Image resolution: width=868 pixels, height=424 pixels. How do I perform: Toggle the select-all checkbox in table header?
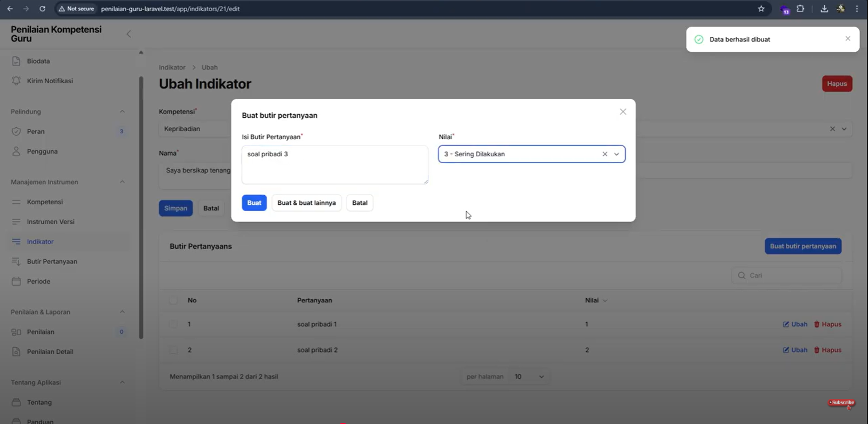click(173, 301)
